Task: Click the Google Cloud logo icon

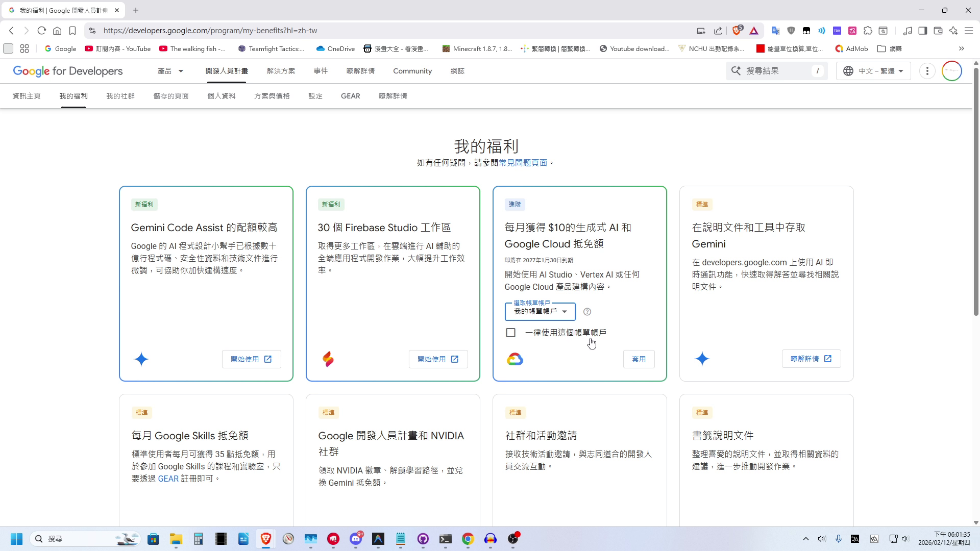Action: [515, 359]
